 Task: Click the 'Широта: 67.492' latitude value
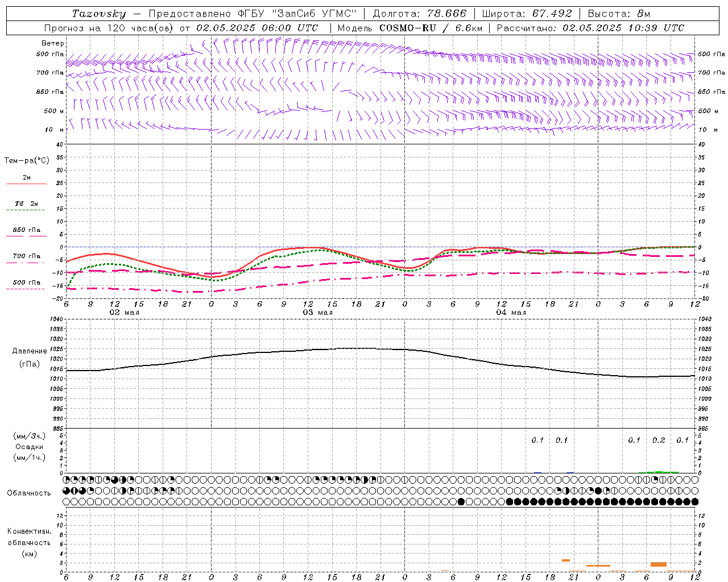(x=527, y=14)
